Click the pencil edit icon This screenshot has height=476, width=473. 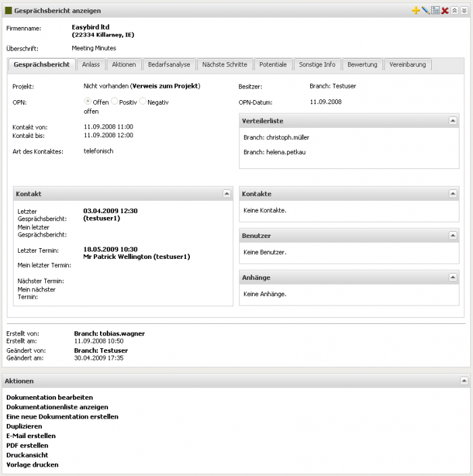click(x=425, y=11)
